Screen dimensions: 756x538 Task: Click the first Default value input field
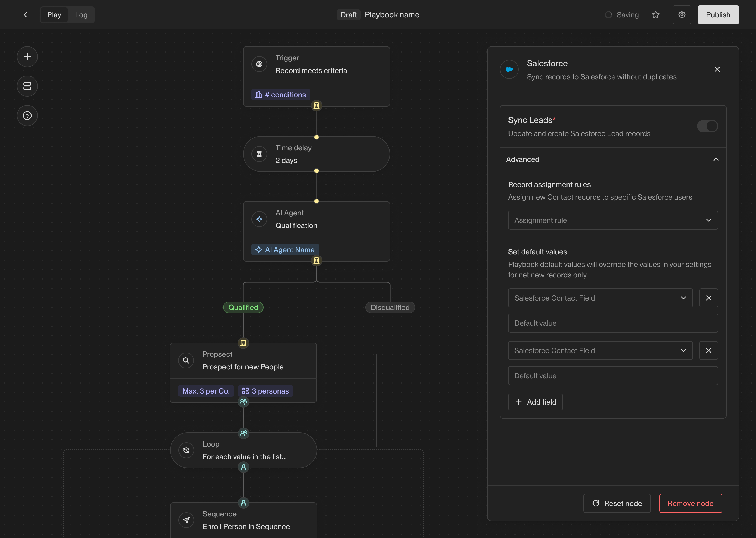[613, 323]
